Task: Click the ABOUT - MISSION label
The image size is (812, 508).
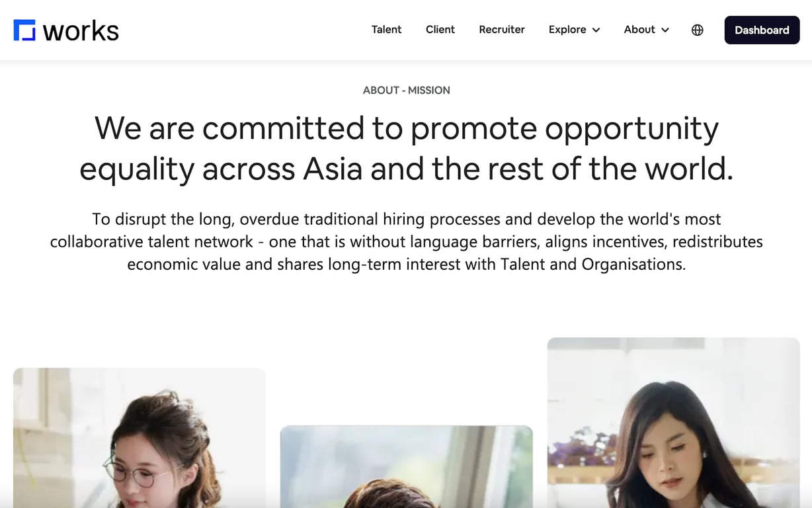Action: [x=406, y=90]
